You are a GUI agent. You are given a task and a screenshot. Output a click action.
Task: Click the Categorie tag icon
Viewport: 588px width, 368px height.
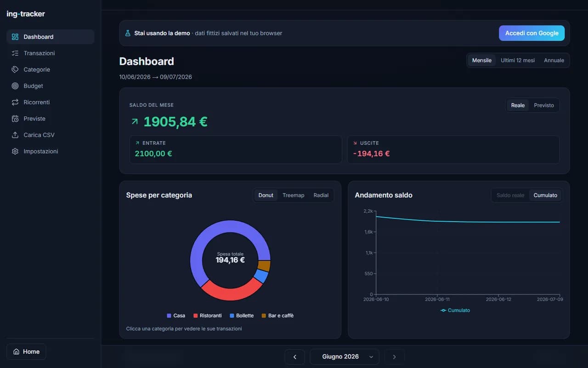(x=15, y=69)
